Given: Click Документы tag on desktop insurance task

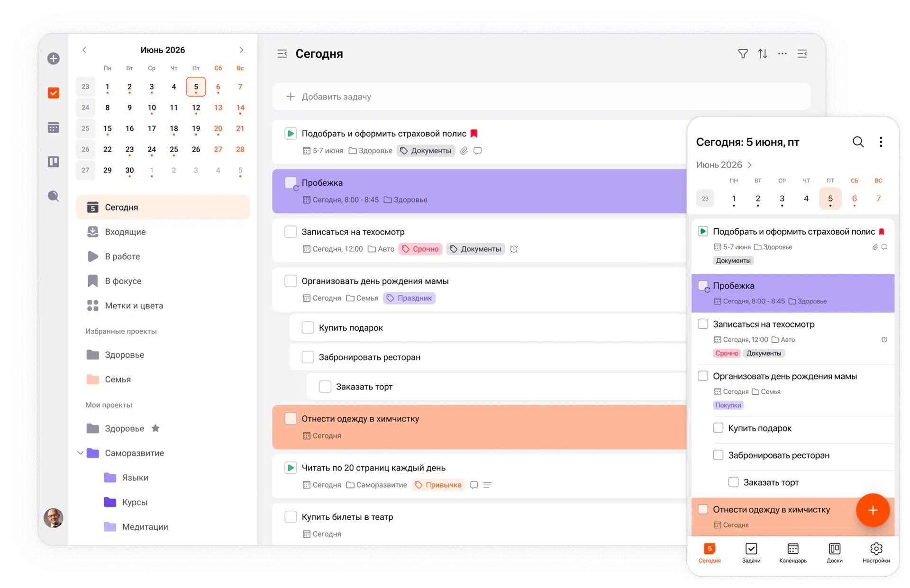Looking at the screenshot, I should (x=426, y=151).
